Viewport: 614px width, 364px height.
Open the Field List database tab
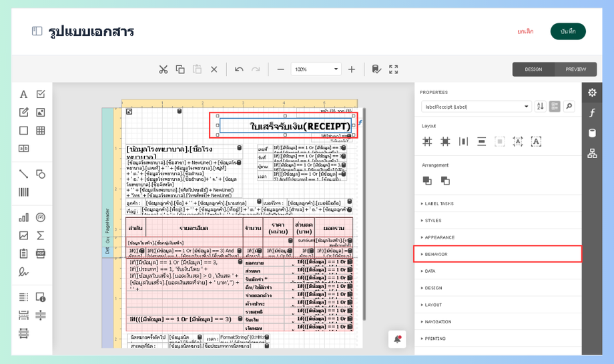592,133
